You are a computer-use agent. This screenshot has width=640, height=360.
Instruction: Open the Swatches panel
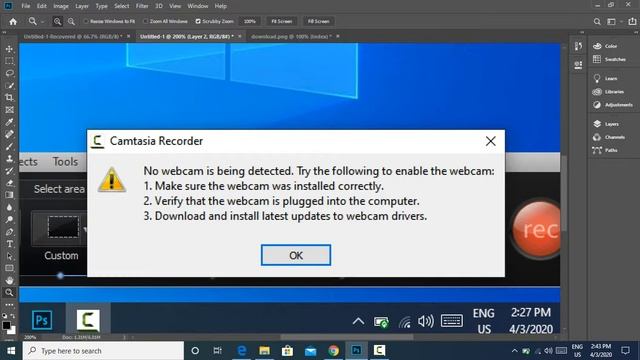tap(609, 59)
